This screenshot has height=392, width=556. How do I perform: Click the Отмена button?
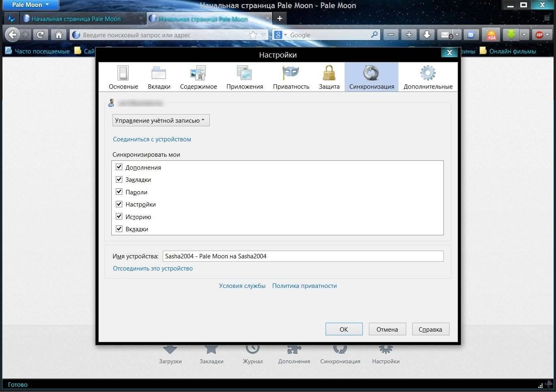point(387,329)
